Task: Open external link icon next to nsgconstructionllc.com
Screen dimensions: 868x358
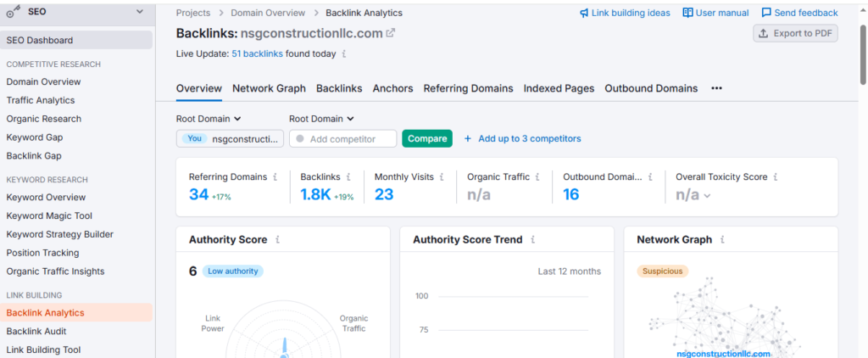Action: pos(390,33)
